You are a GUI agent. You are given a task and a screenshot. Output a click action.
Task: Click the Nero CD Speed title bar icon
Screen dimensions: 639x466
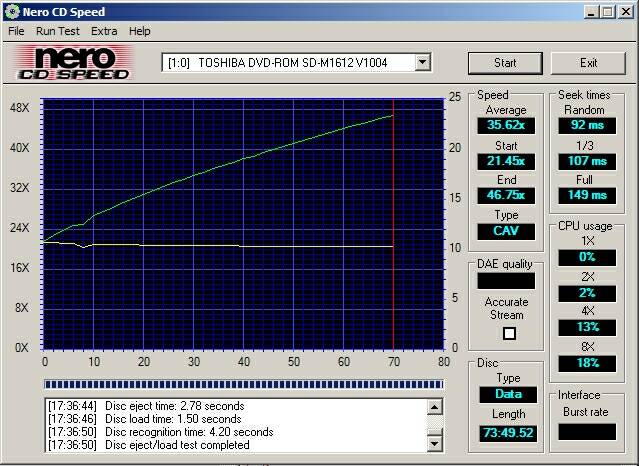coord(11,11)
